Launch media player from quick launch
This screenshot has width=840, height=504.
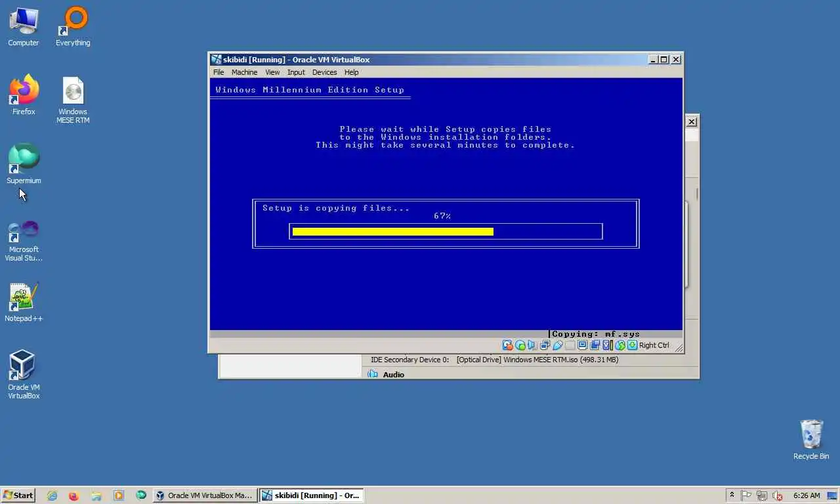click(x=118, y=495)
